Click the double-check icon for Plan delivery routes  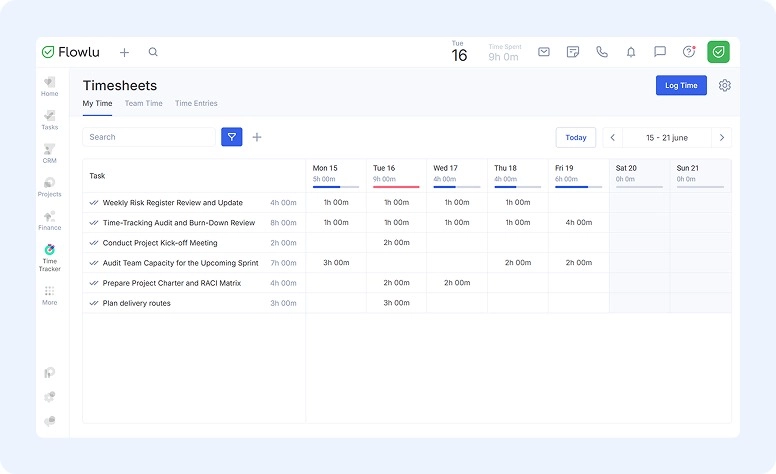pos(94,303)
